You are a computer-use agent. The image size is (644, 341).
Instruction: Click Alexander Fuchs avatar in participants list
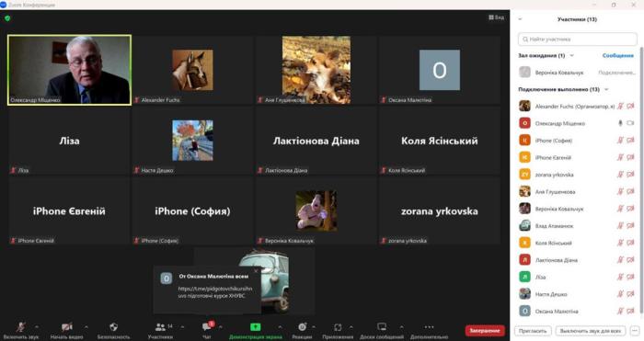click(x=524, y=106)
